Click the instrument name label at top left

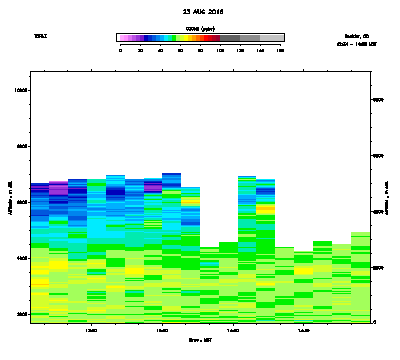[x=40, y=36]
